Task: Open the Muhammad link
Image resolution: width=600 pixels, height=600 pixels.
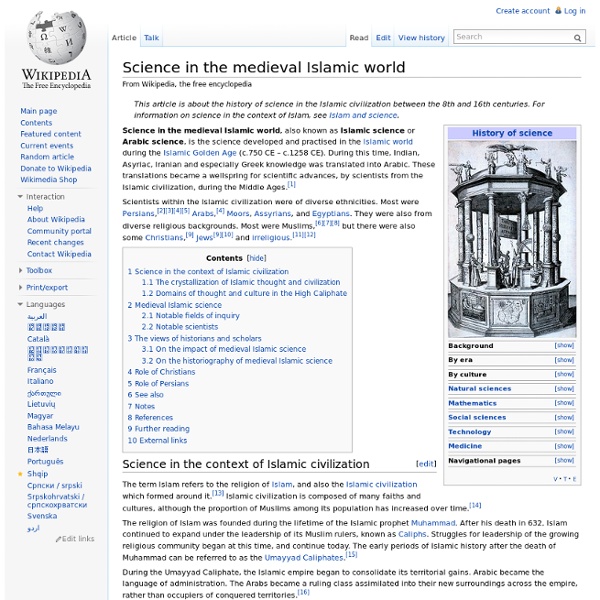Action: 433,523
